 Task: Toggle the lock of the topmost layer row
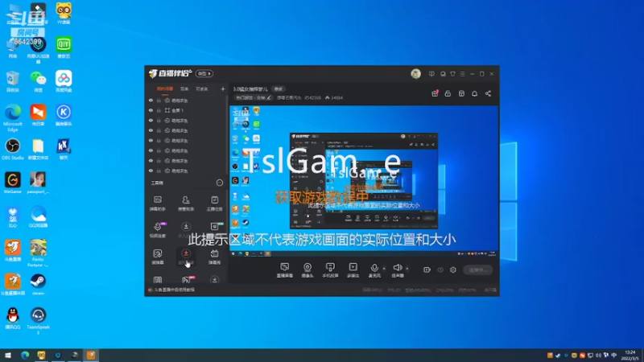coord(159,100)
